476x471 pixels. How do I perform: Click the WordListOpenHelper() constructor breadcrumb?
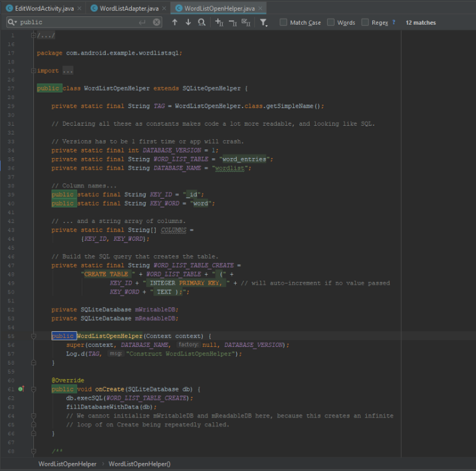point(140,464)
